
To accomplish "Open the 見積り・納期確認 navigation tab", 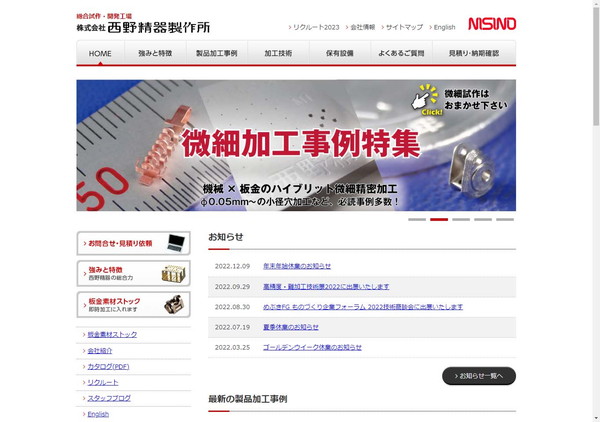I will click(474, 53).
